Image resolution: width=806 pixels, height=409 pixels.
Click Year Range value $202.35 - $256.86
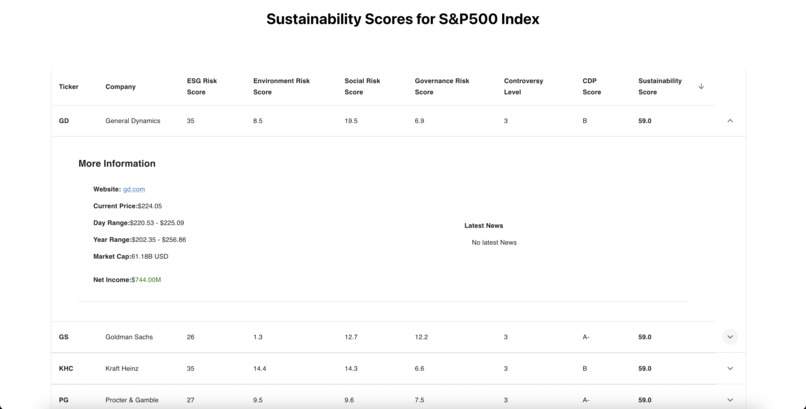tap(159, 239)
